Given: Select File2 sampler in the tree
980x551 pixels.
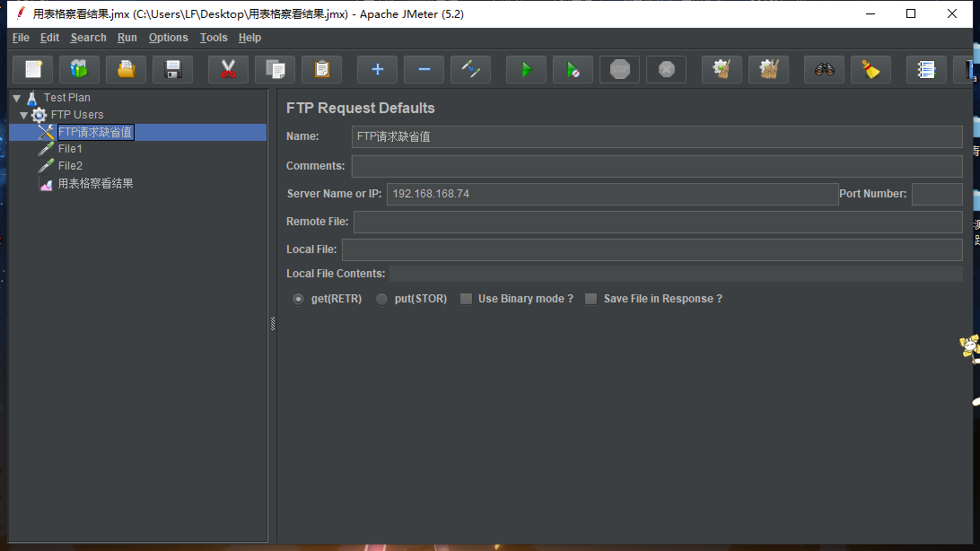Looking at the screenshot, I should pos(70,165).
